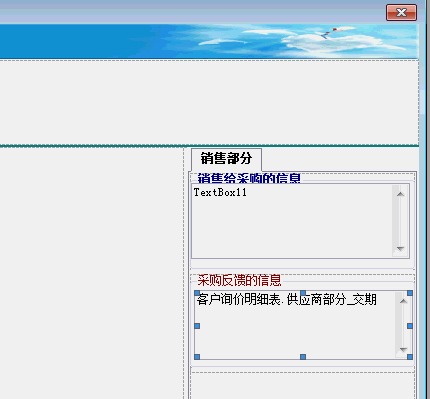Click the left-middle sizing handle of the selected textbox

point(197,326)
